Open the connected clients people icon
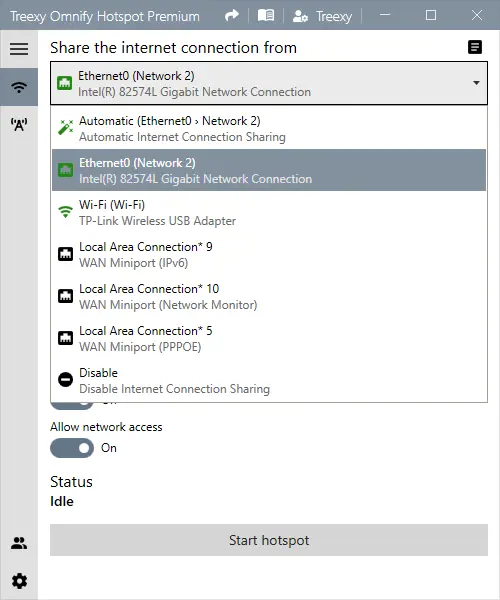The width and height of the screenshot is (500, 600). 19,543
